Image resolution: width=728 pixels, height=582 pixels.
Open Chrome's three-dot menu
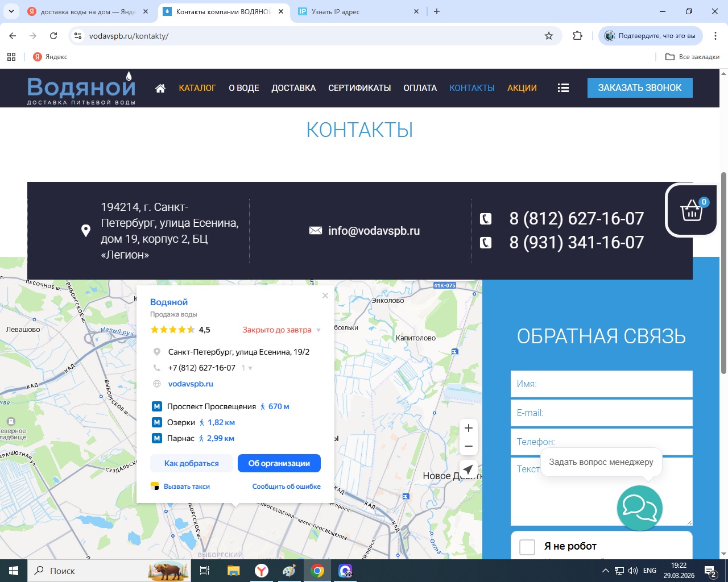tap(715, 36)
